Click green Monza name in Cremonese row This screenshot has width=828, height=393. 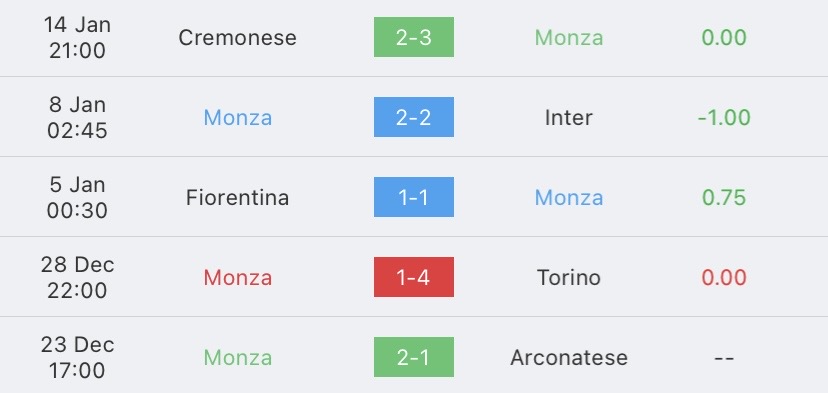569,38
